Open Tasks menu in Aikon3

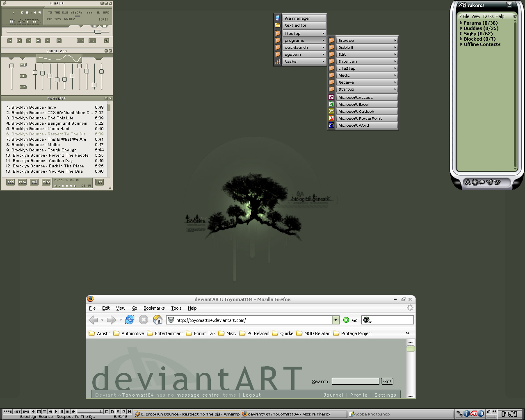point(488,16)
